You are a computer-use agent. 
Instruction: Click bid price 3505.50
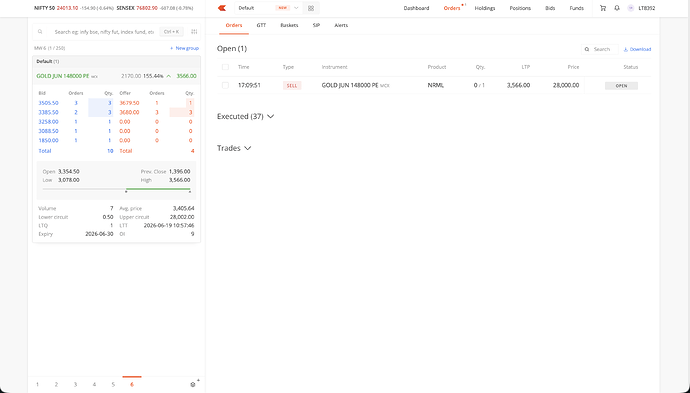pos(48,103)
